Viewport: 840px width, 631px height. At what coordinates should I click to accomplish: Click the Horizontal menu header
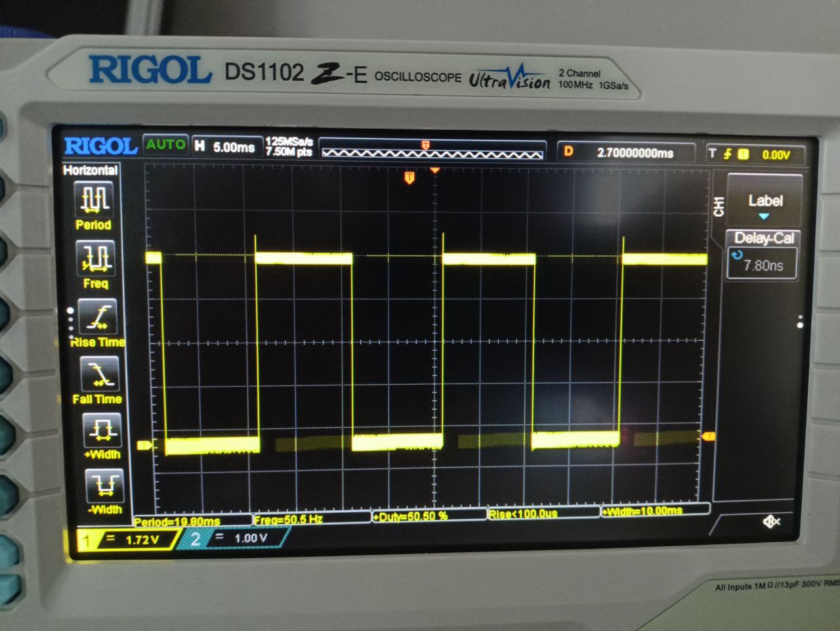[x=91, y=170]
